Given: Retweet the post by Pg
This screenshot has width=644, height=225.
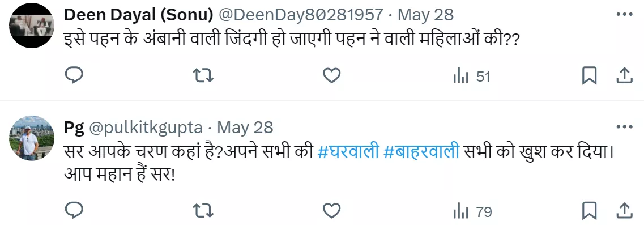Looking at the screenshot, I should 203,211.
